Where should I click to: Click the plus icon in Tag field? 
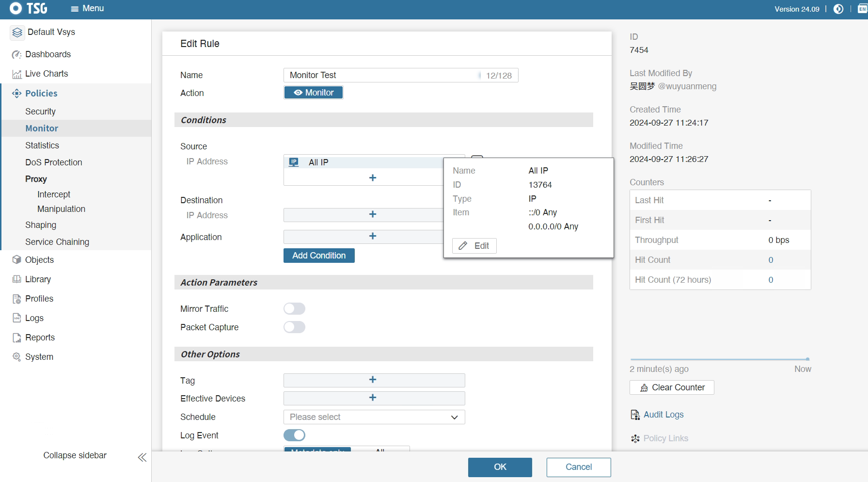pos(372,380)
